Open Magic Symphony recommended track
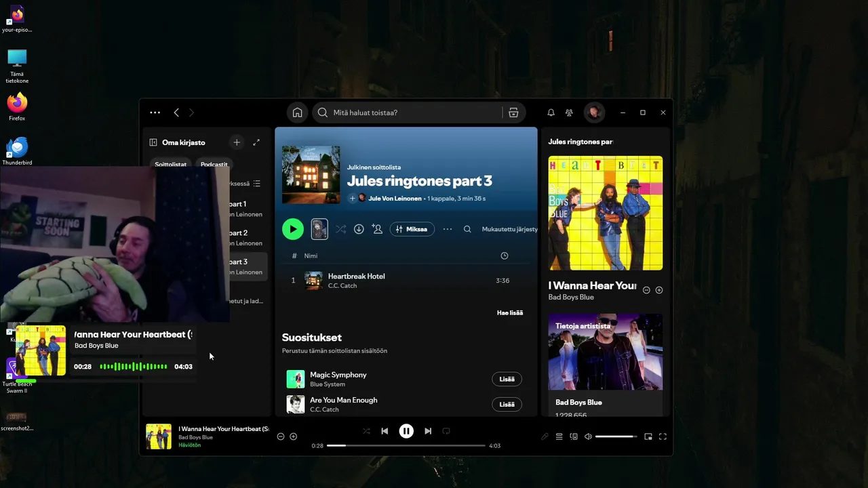 [338, 375]
